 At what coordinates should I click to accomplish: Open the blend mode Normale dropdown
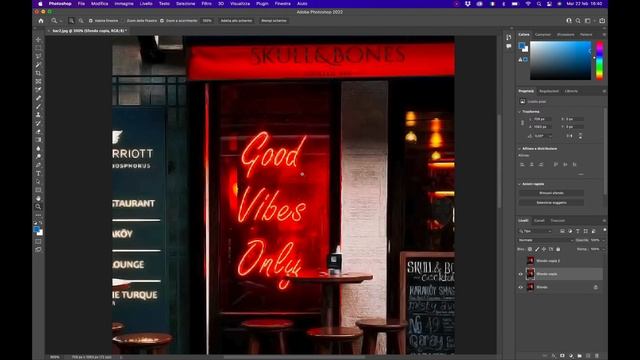(545, 240)
